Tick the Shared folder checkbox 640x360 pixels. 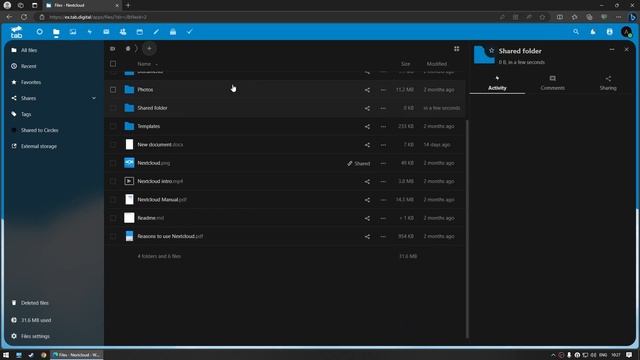pos(113,108)
